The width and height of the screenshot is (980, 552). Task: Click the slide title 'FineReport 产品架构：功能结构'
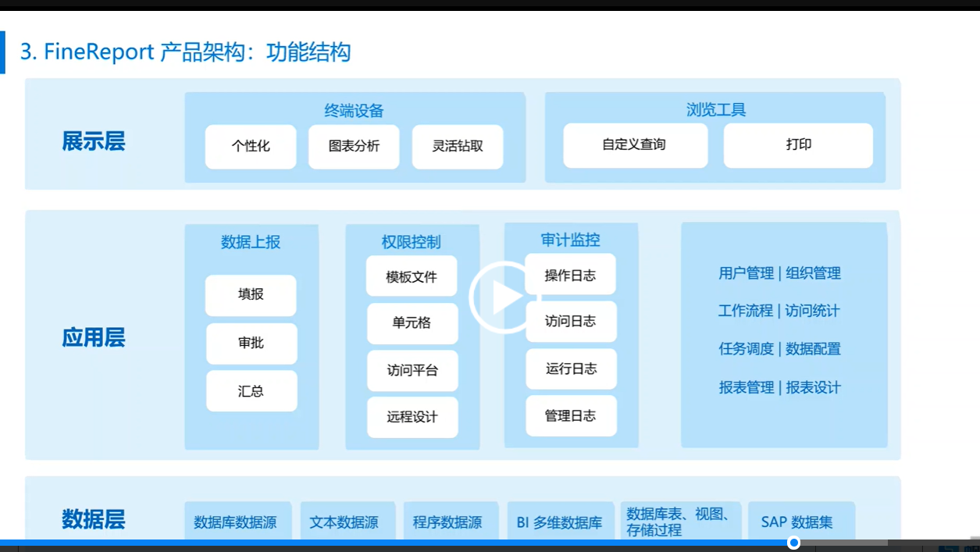198,52
